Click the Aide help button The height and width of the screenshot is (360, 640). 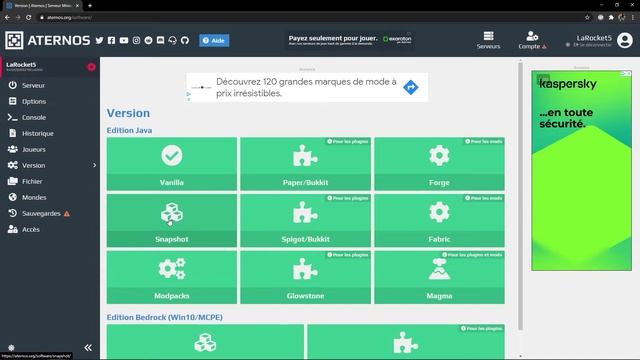pos(214,40)
